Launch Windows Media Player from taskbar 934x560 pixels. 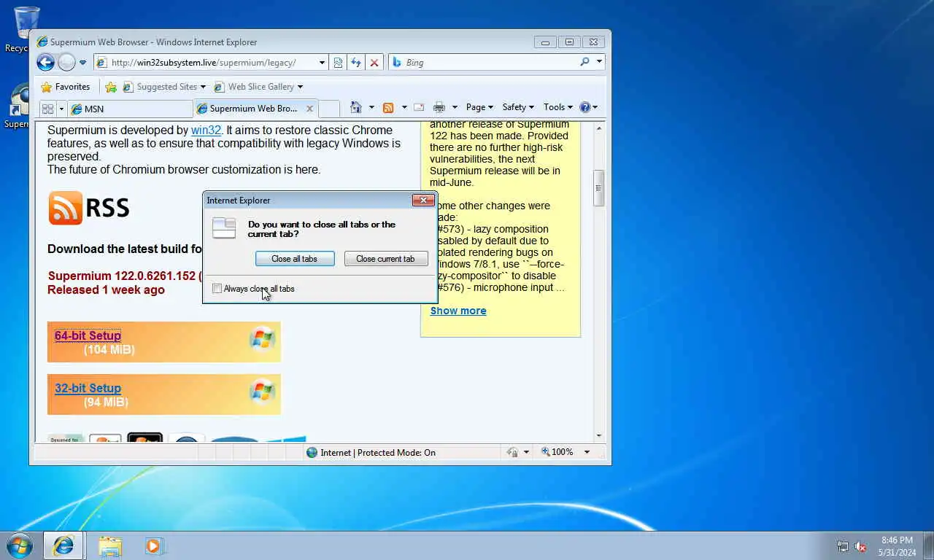[155, 545]
